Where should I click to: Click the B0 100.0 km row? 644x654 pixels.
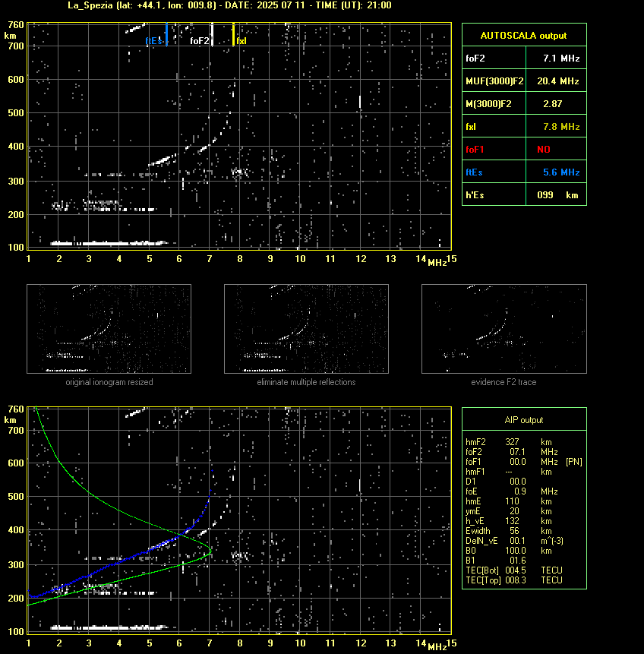point(509,551)
